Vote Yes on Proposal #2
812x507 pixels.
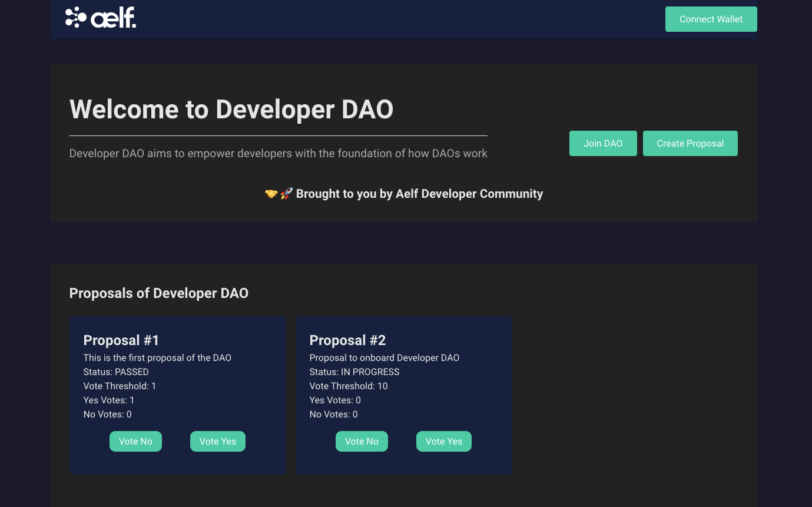444,442
